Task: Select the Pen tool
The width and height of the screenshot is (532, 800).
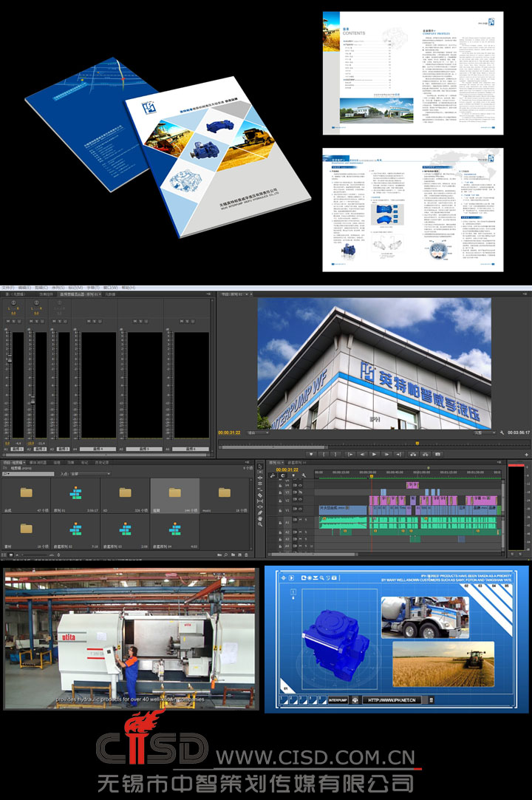Action: [260, 513]
